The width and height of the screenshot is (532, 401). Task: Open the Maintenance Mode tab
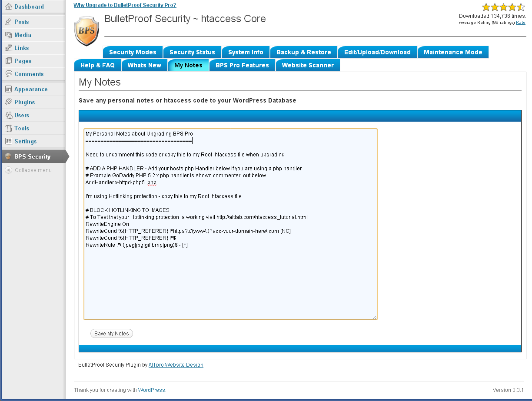point(453,52)
